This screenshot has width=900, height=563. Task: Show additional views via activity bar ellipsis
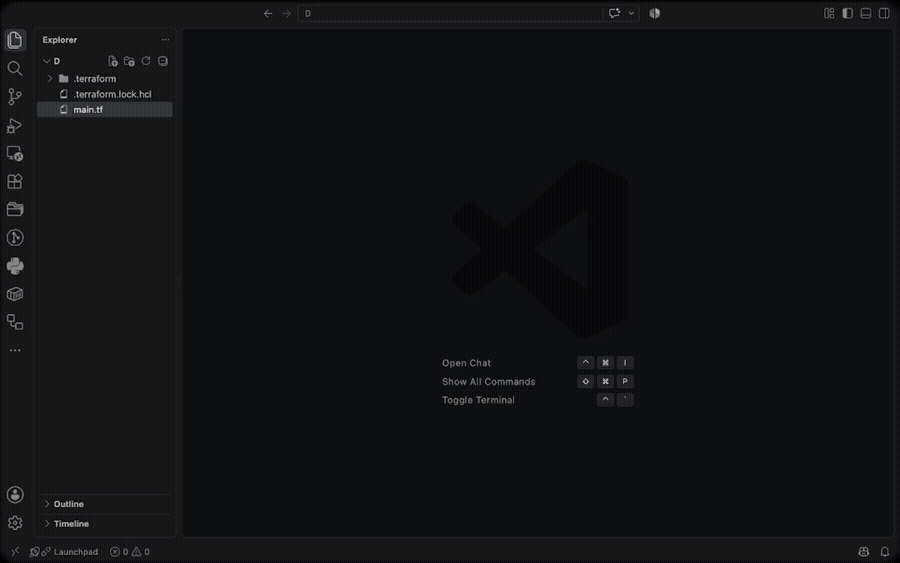click(15, 350)
